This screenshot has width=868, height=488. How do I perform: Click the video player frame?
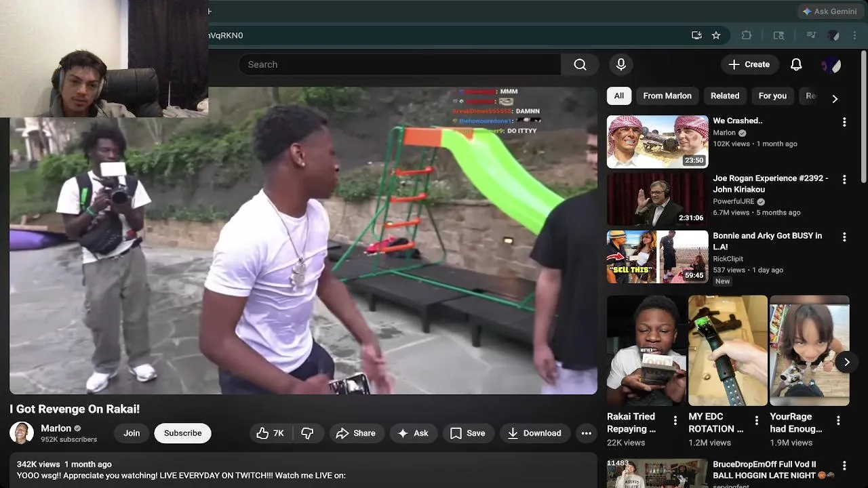click(303, 241)
